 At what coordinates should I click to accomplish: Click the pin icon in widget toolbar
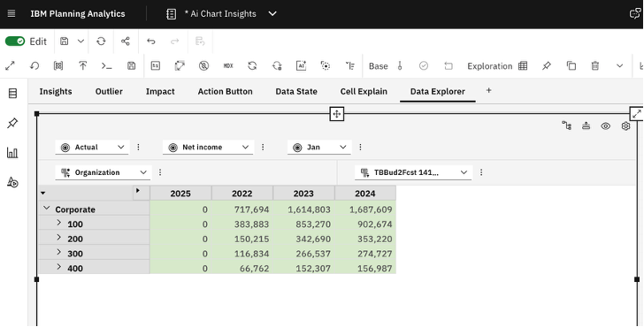click(x=547, y=65)
